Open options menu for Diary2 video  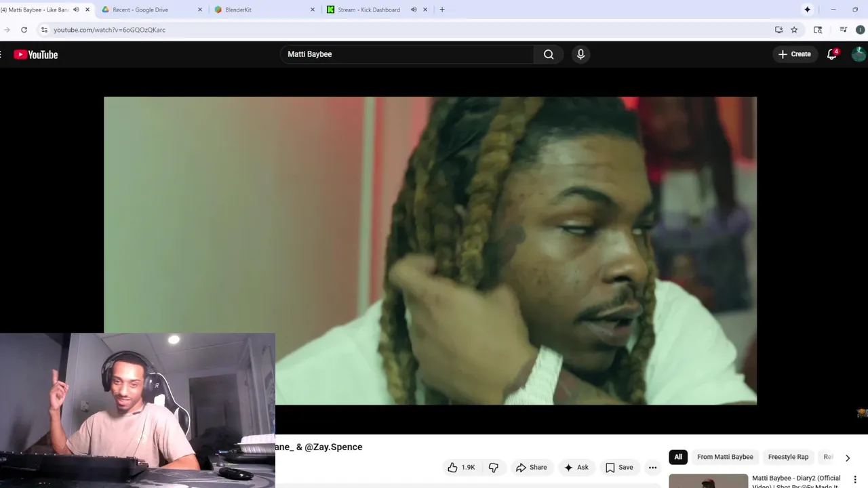click(855, 480)
